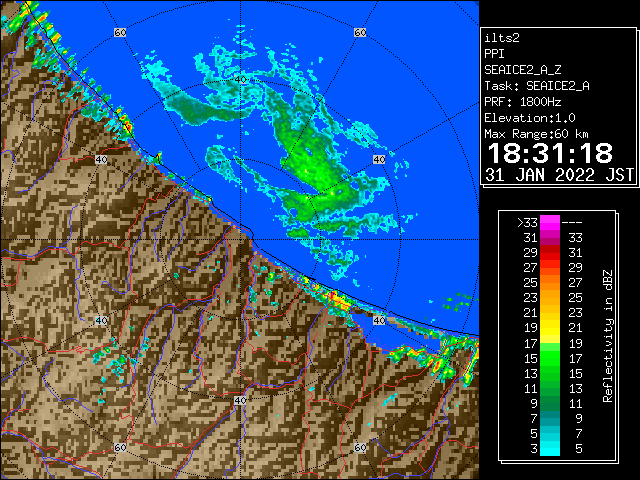Select the 'PPI' scan type text
The height and width of the screenshot is (480, 640).
coord(494,54)
